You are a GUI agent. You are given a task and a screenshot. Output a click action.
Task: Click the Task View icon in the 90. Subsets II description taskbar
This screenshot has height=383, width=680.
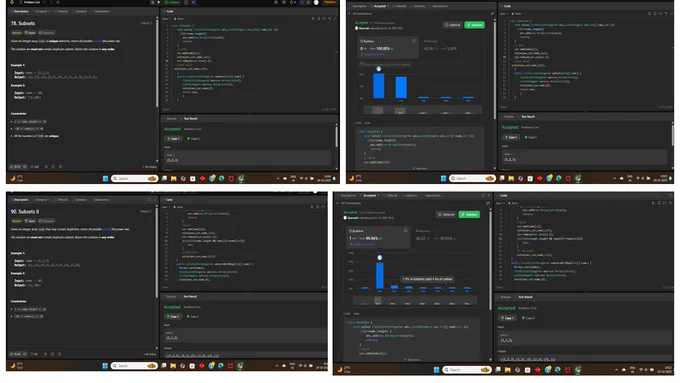pos(164,366)
